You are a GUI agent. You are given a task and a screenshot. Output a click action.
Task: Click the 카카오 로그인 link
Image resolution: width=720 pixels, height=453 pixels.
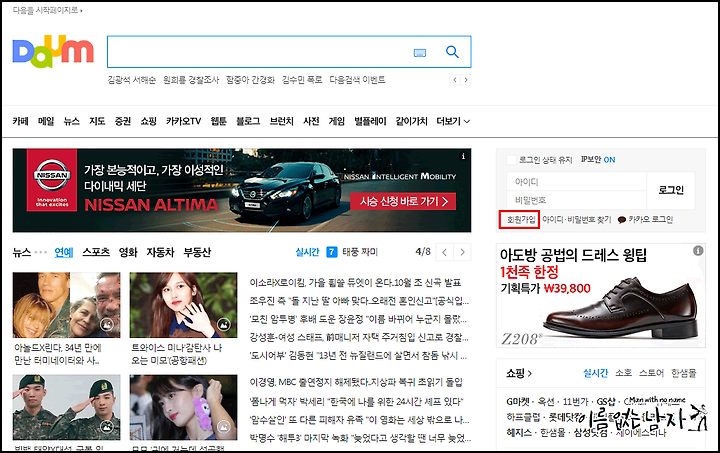pyautogui.click(x=650, y=220)
